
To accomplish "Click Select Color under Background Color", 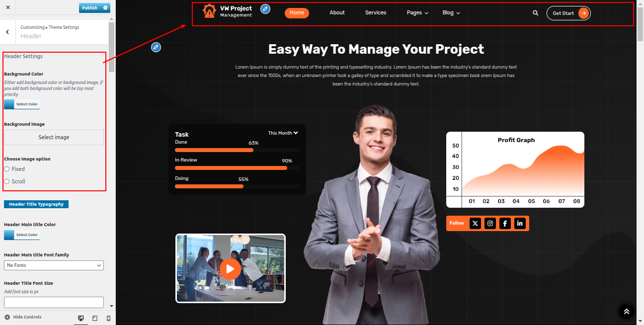I will tap(21, 104).
